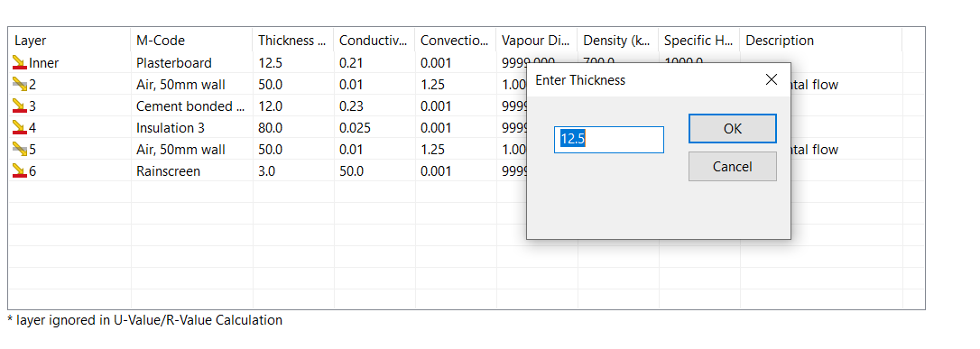
Task: Click the Conductivity column header
Action: (374, 41)
